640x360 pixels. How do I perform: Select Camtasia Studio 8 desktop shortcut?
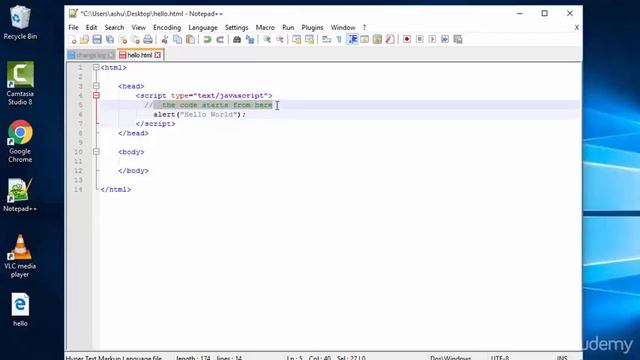pyautogui.click(x=20, y=84)
